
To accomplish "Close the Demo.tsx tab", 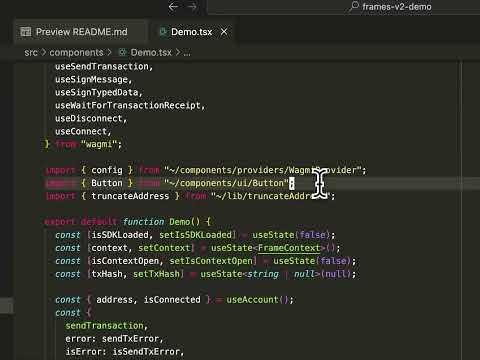I will coord(224,32).
